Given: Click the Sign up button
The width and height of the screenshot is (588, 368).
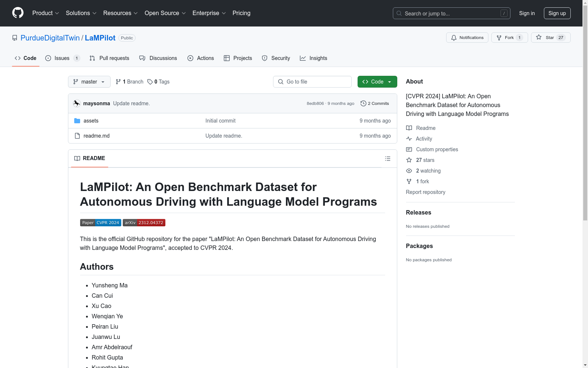Looking at the screenshot, I should [557, 13].
